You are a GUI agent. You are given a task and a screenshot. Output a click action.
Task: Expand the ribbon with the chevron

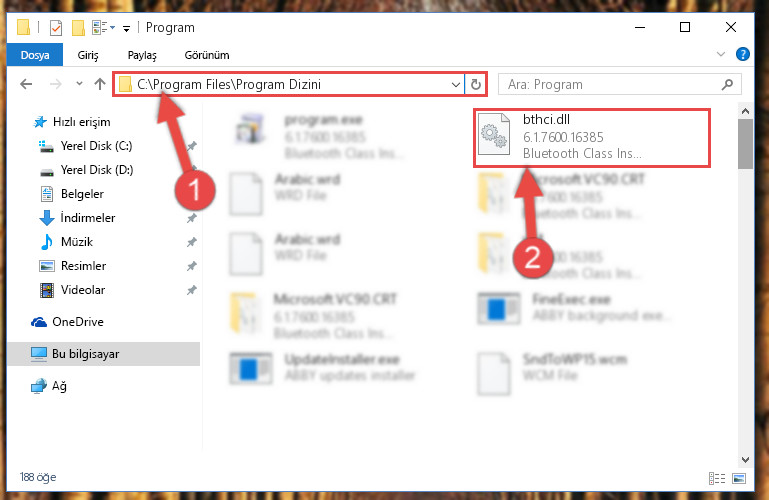coord(720,54)
